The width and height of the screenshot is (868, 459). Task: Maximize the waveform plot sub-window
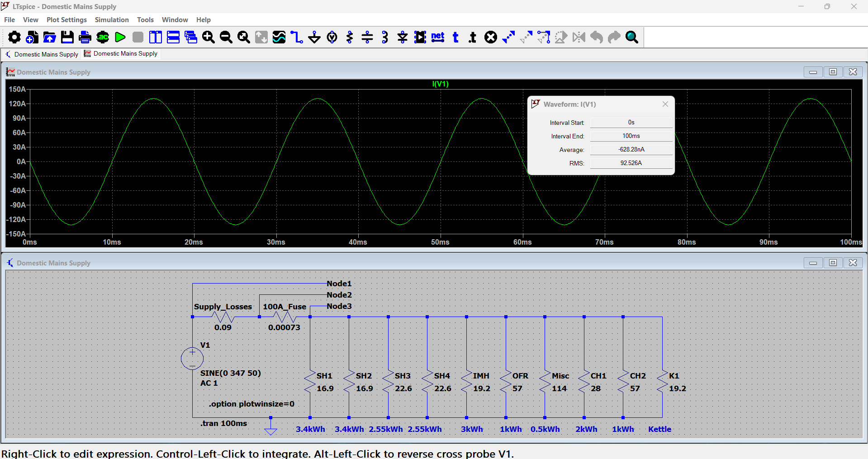point(833,72)
